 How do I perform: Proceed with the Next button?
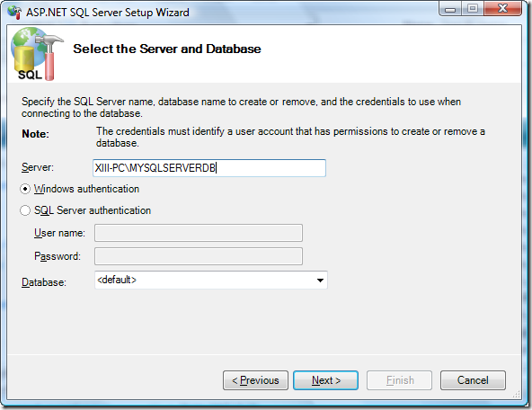click(x=325, y=380)
